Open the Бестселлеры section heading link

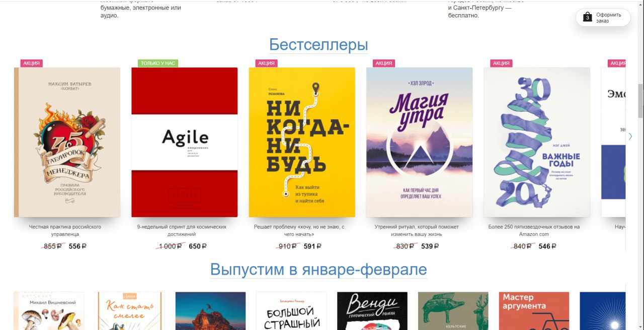[318, 44]
